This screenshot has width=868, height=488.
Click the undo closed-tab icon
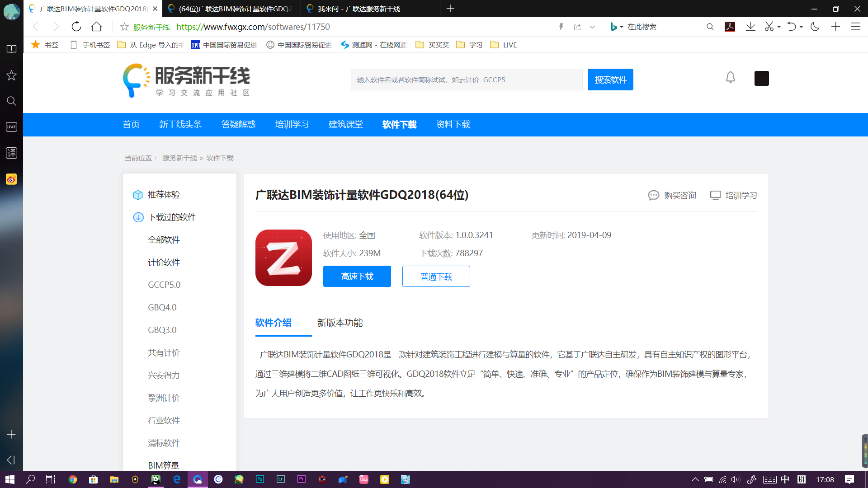point(791,27)
